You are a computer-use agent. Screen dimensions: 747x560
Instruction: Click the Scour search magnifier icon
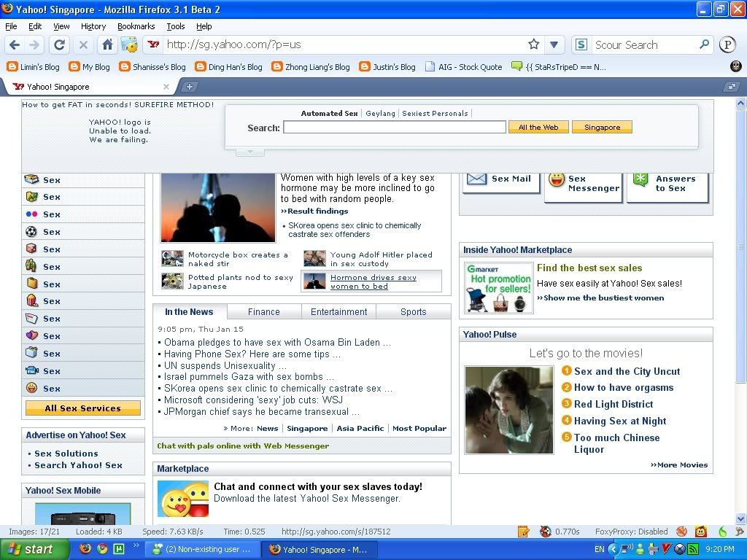(x=704, y=44)
